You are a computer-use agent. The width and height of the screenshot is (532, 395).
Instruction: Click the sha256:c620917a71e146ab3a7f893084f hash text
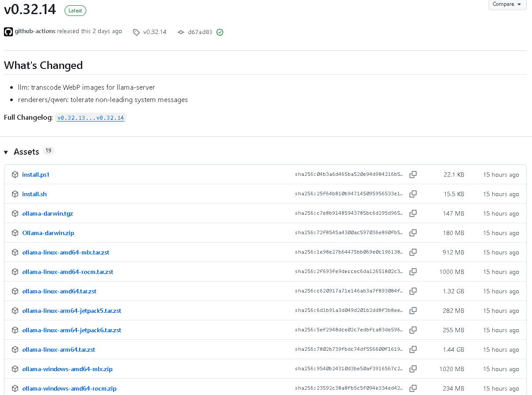coord(349,291)
